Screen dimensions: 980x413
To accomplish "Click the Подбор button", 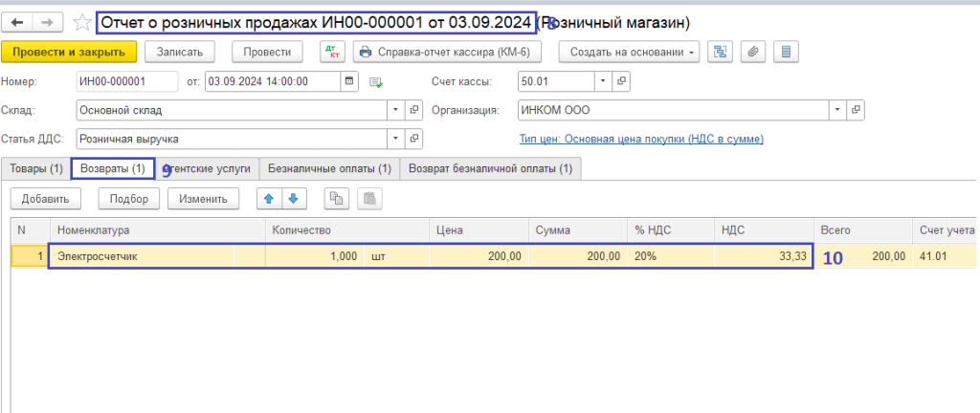I will coord(129,199).
